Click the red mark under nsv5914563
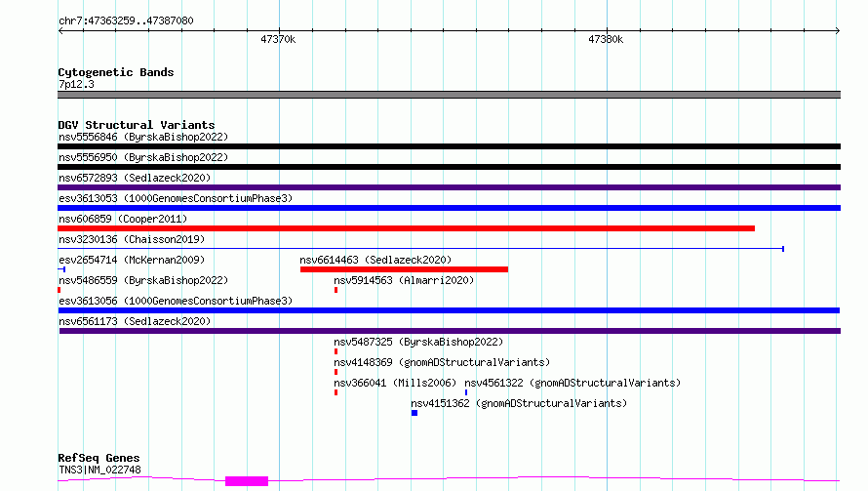The width and height of the screenshot is (868, 491). [336, 290]
